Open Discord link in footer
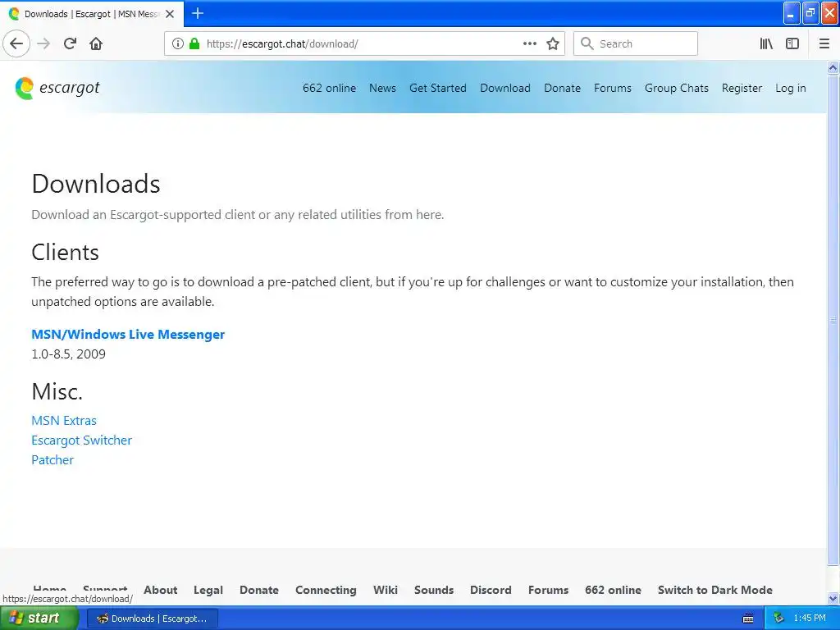 click(491, 590)
